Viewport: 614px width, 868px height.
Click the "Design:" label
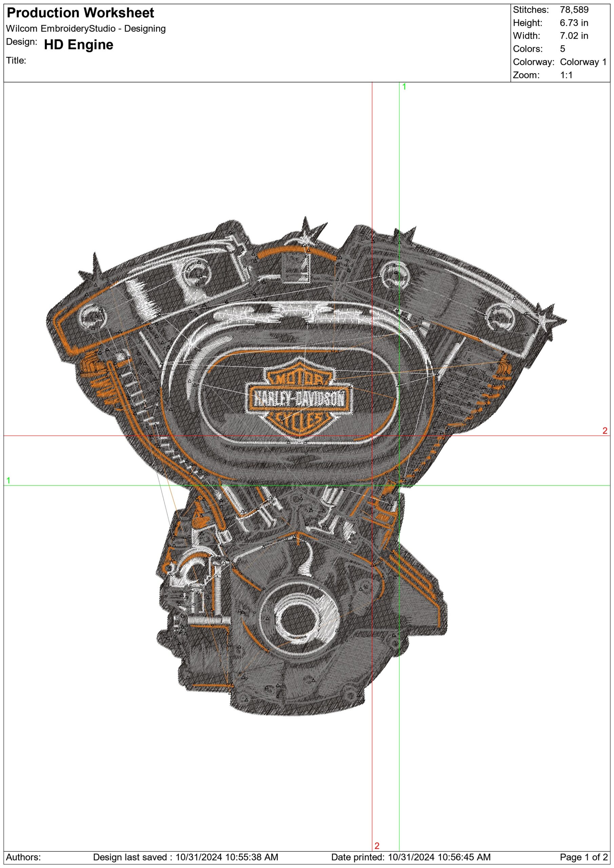pos(22,42)
